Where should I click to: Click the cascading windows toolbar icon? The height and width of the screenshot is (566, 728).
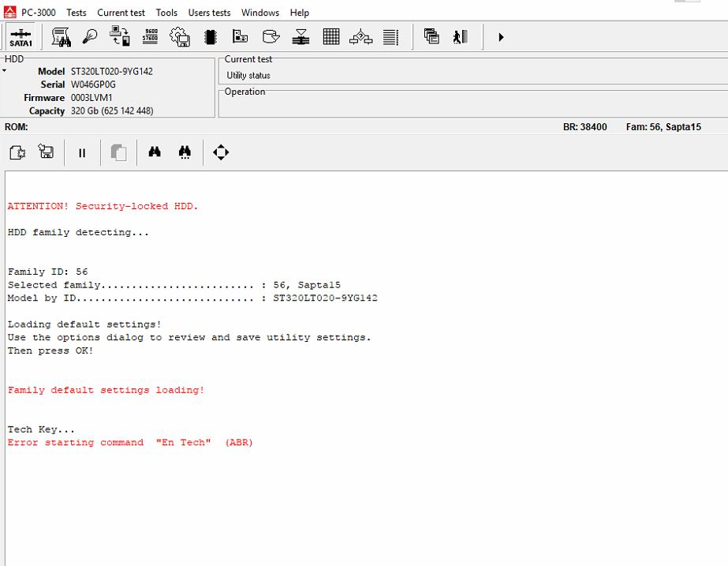point(431,36)
